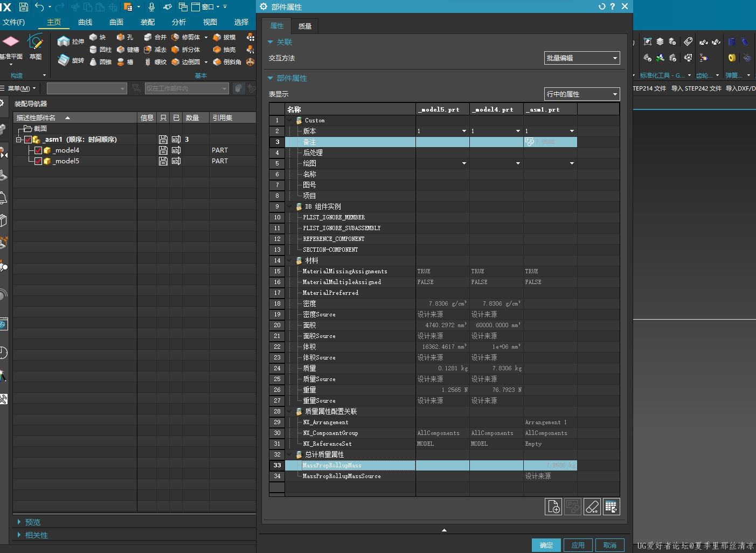The image size is (756, 553).
Task: Click the new attribute icon below the table
Action: 553,507
